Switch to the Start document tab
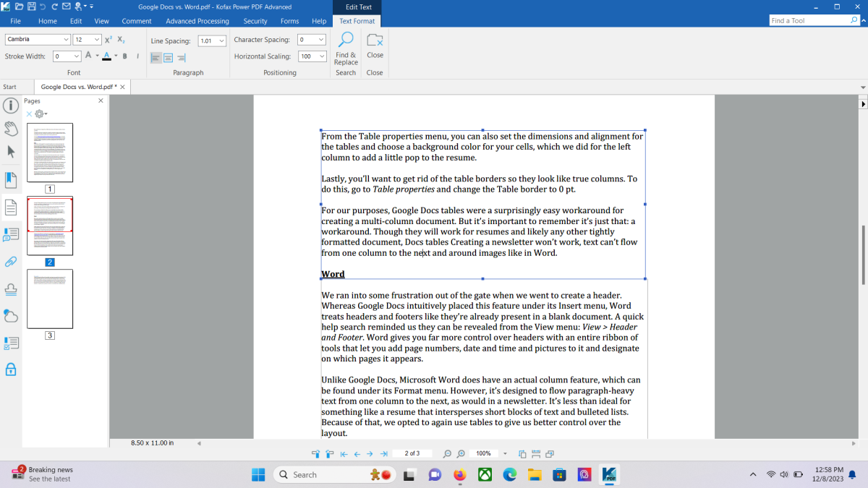 click(x=10, y=87)
